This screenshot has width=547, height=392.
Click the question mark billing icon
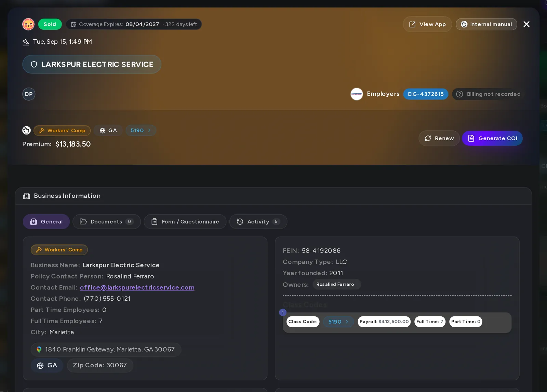click(459, 94)
